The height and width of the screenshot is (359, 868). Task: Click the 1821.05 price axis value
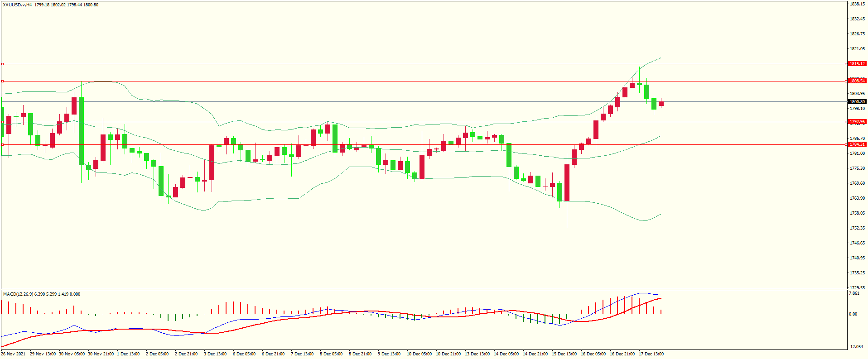pos(857,49)
